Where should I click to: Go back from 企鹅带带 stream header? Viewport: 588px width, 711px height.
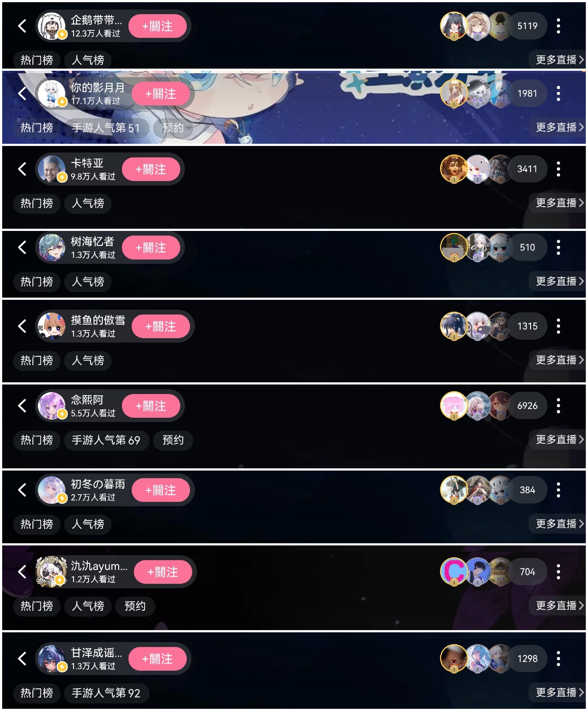pos(22,26)
